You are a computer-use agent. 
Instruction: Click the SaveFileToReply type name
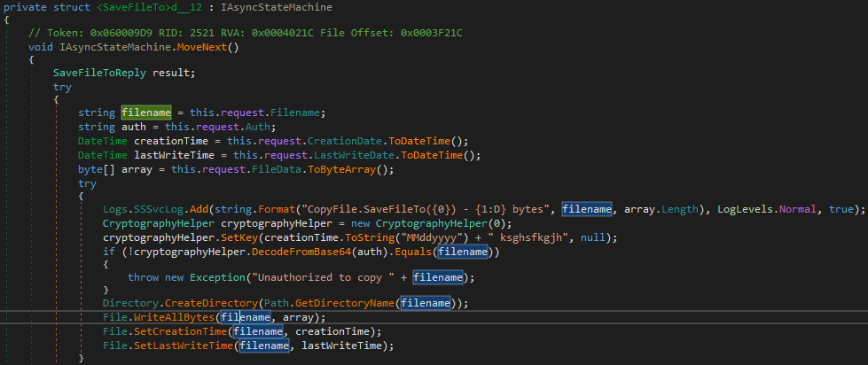[99, 73]
